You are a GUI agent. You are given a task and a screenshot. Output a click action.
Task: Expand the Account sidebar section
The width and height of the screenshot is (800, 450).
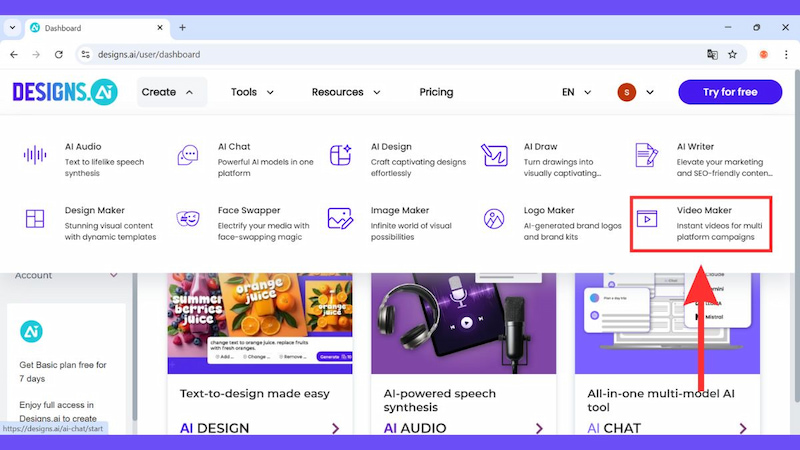[x=66, y=275]
